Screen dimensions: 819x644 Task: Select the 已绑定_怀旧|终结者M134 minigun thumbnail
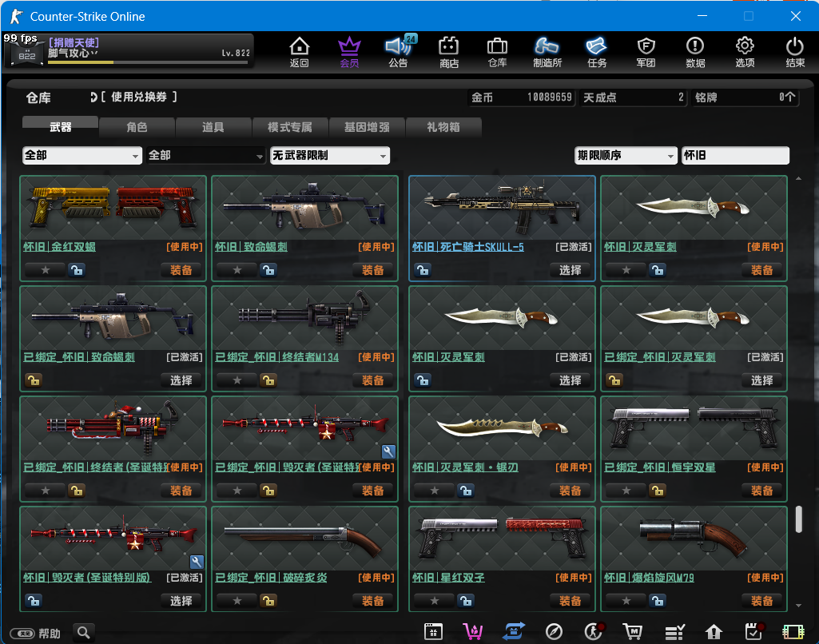pos(304,318)
